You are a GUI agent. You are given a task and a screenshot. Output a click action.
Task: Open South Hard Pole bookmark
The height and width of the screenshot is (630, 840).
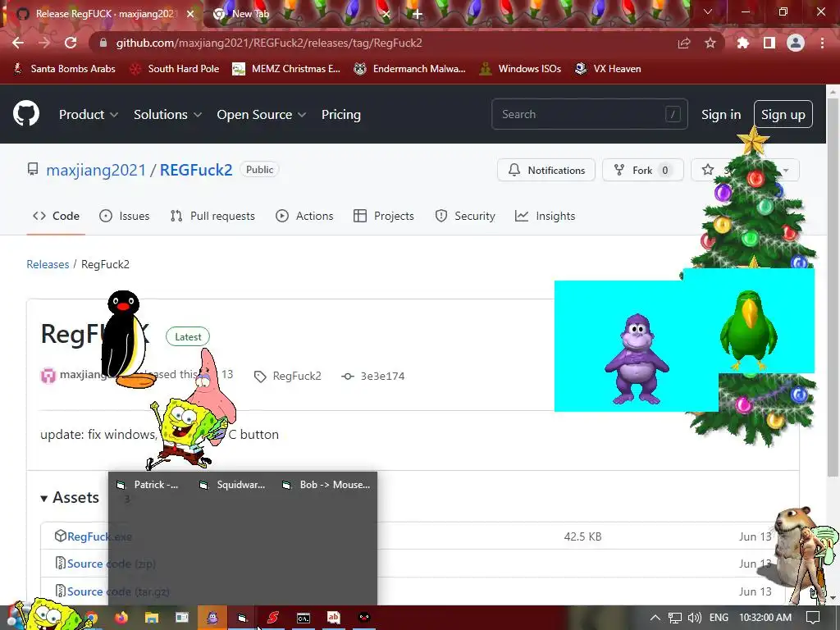[175, 69]
